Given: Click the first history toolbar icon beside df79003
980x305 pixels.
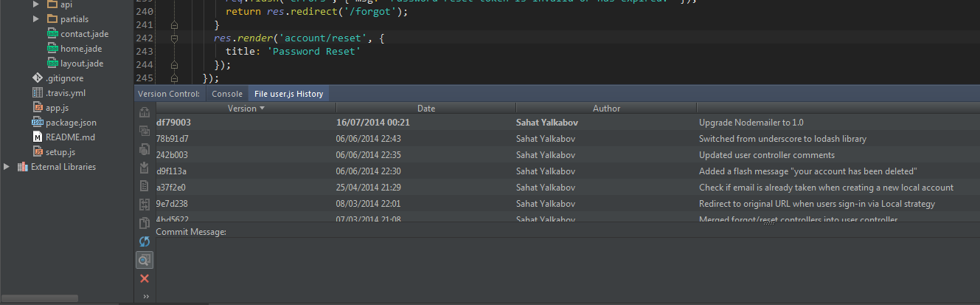Looking at the screenshot, I should [x=145, y=112].
